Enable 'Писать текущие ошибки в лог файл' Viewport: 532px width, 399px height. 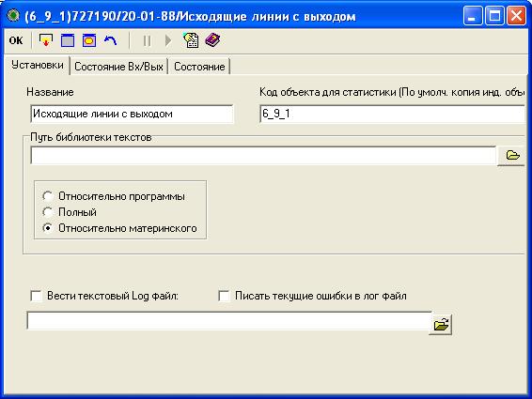click(224, 296)
